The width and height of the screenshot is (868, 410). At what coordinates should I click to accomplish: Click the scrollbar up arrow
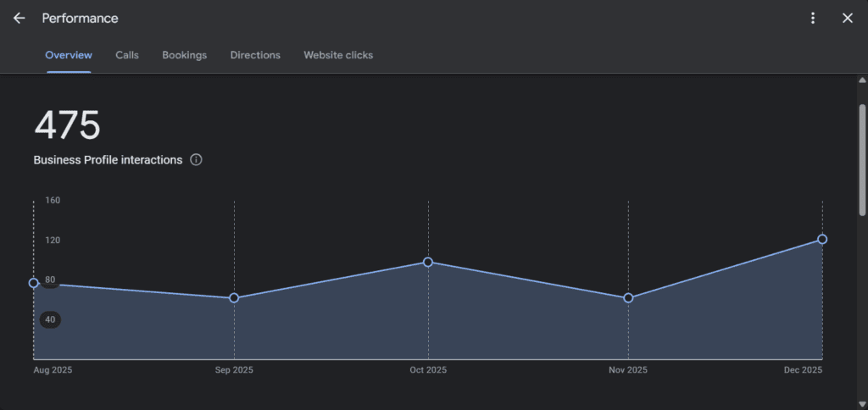[x=862, y=80]
